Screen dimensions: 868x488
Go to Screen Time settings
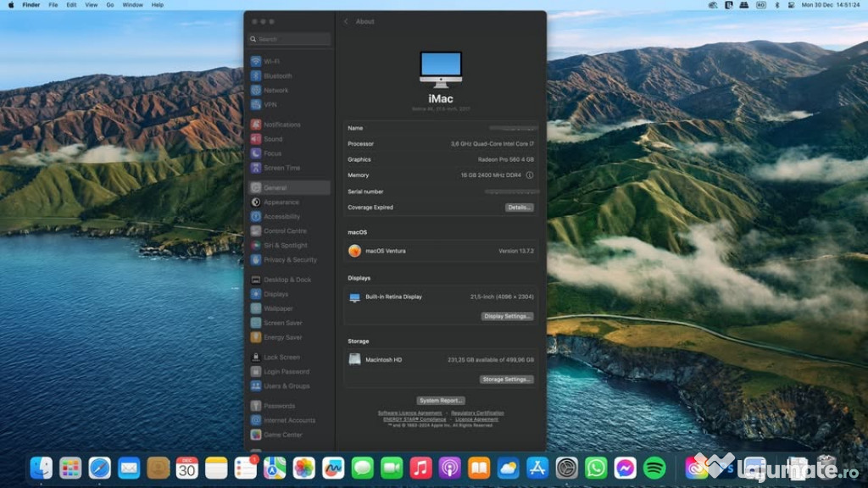(281, 168)
